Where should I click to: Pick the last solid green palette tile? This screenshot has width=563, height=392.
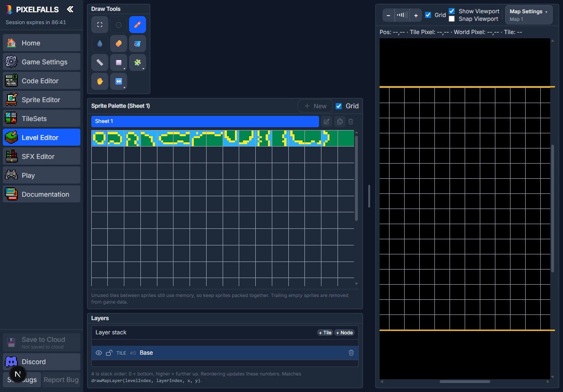pos(346,139)
